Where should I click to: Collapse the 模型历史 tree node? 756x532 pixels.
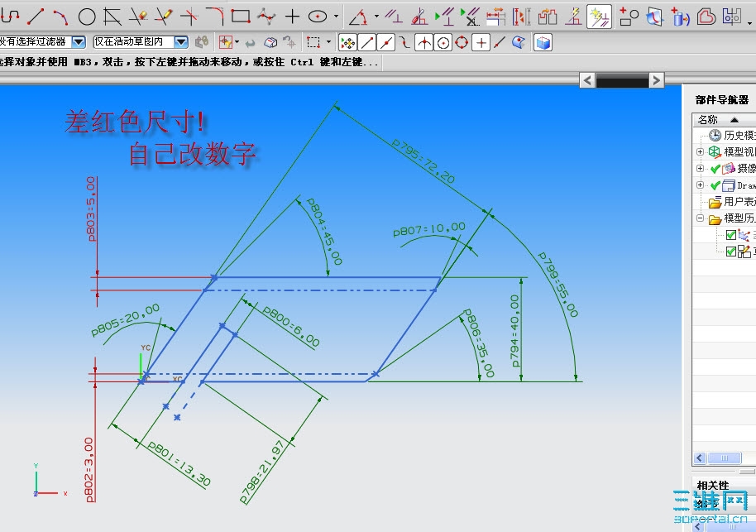(700, 218)
